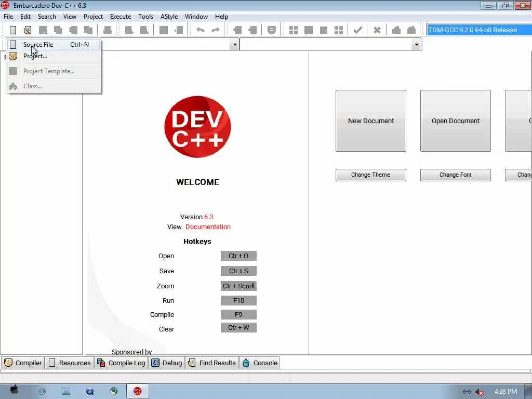Click the Ctr + W hotkey label

click(x=238, y=328)
